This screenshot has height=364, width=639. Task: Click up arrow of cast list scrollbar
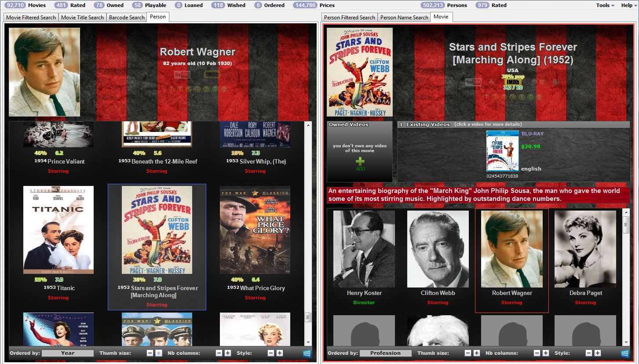[626, 212]
